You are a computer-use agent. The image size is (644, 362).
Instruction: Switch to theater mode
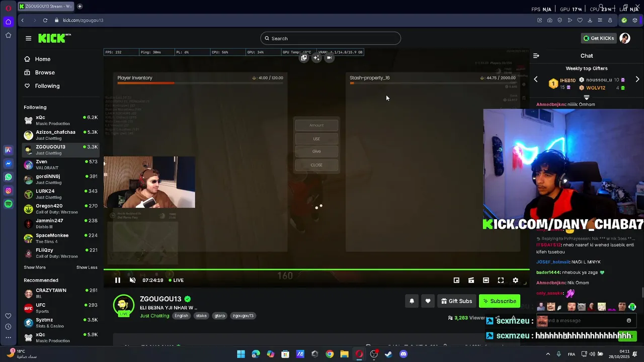coord(486,281)
